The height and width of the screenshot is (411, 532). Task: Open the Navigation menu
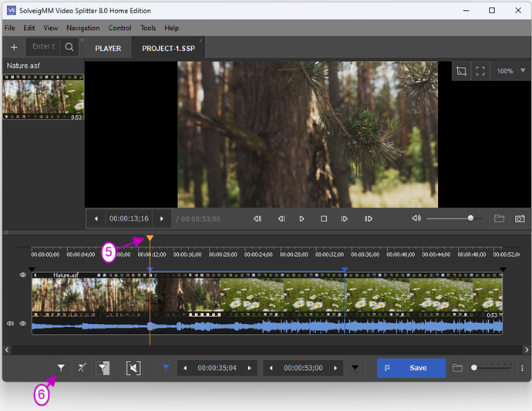click(x=83, y=28)
